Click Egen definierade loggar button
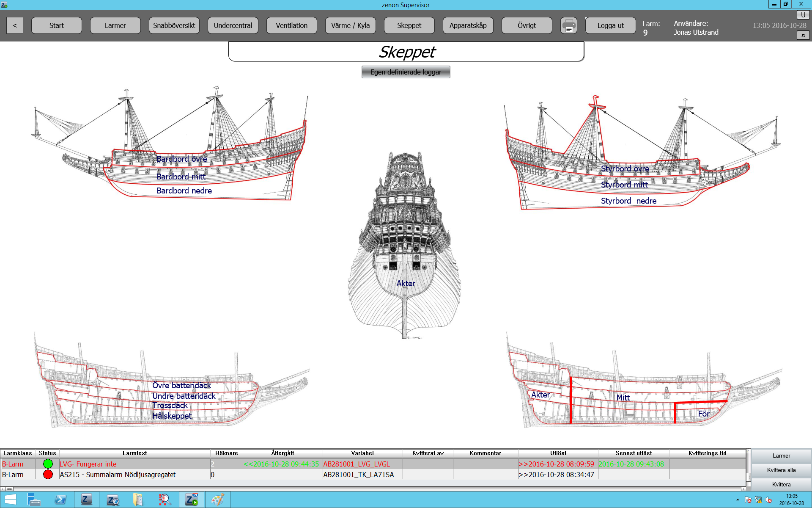812x508 pixels. tap(406, 72)
